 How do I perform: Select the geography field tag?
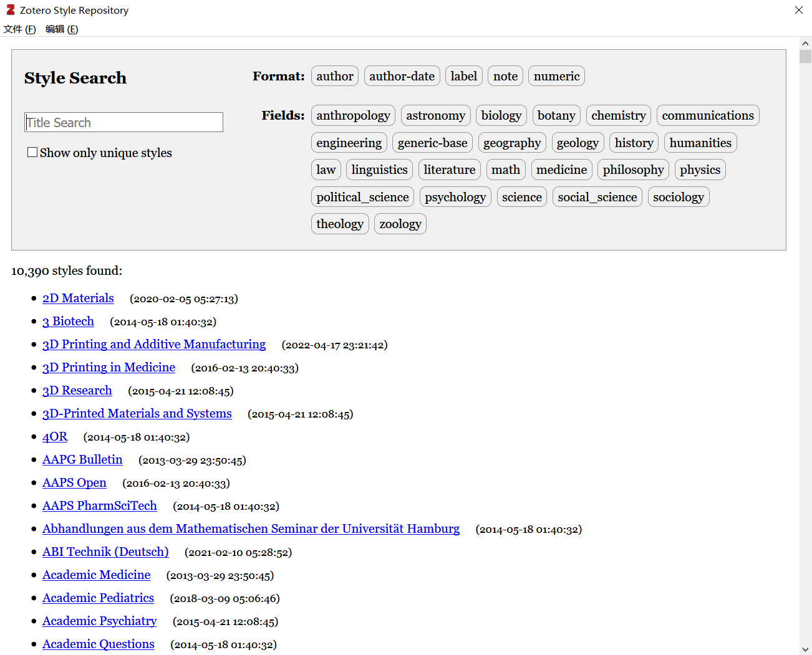pyautogui.click(x=513, y=143)
